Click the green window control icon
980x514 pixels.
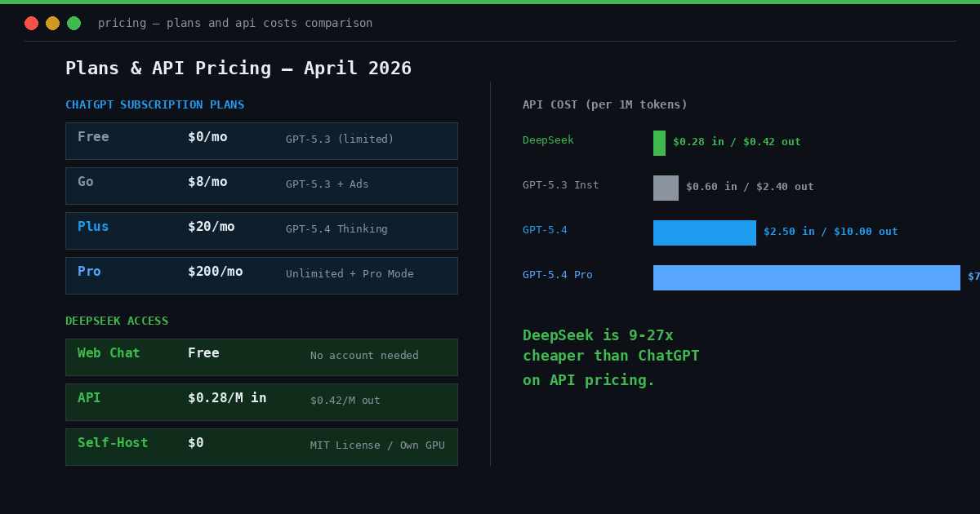tap(73, 23)
